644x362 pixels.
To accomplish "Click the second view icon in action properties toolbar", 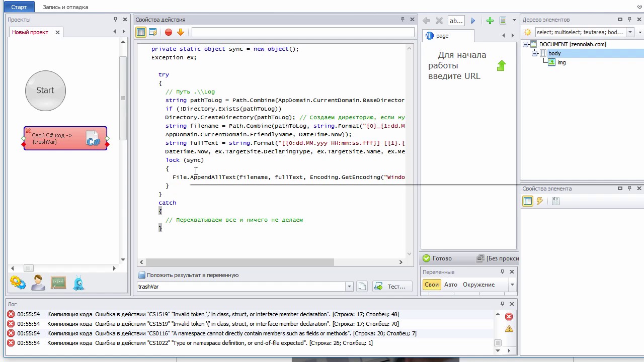I will pyautogui.click(x=153, y=32).
